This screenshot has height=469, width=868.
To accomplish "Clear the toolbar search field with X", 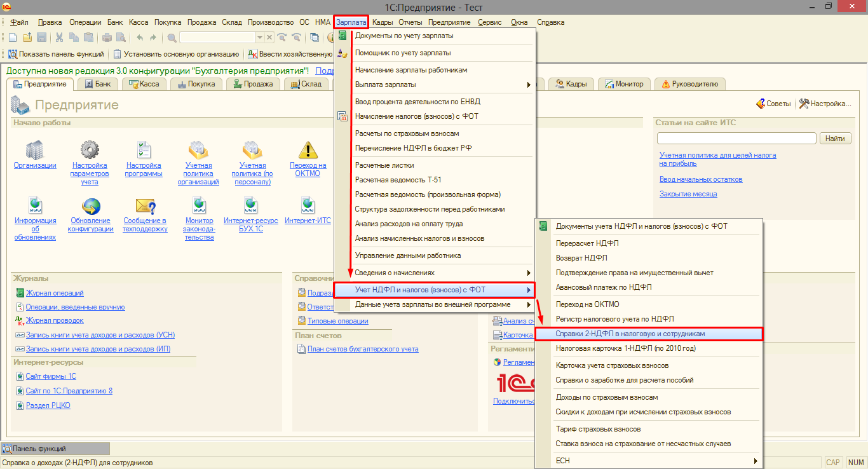I will [x=269, y=37].
